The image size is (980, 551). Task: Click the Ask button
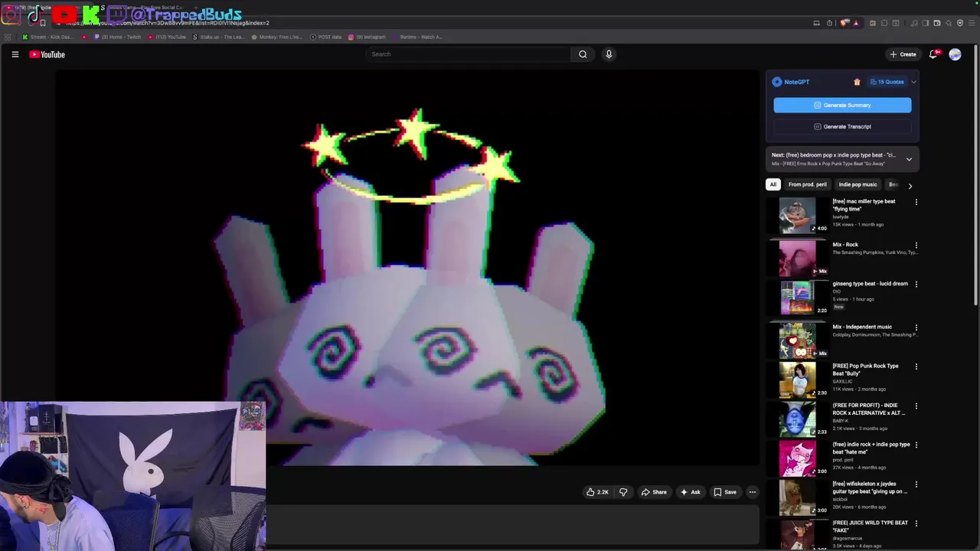click(x=690, y=492)
